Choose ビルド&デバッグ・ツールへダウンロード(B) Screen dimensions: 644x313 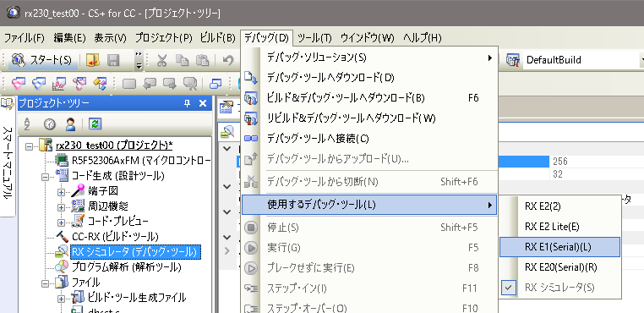[368, 98]
